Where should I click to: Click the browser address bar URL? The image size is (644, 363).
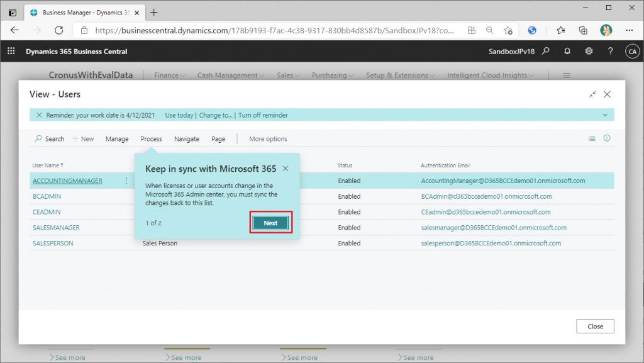(x=274, y=30)
